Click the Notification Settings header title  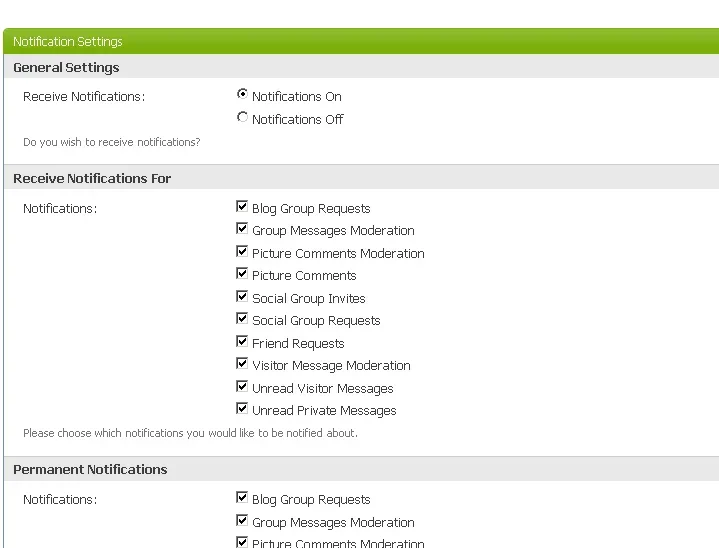[68, 42]
